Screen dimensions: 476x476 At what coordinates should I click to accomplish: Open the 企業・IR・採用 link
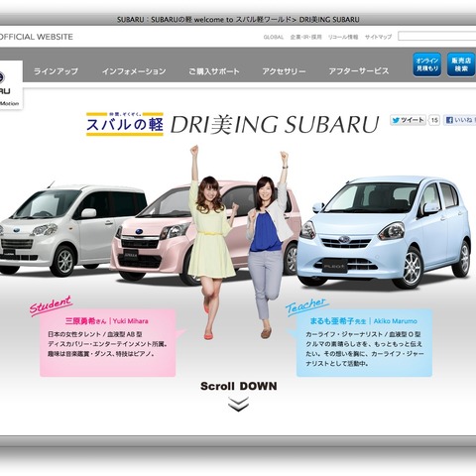(305, 37)
